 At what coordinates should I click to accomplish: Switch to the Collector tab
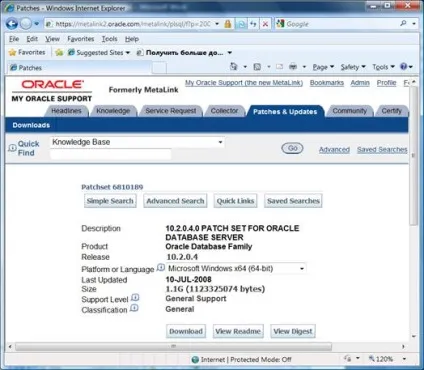click(x=224, y=111)
